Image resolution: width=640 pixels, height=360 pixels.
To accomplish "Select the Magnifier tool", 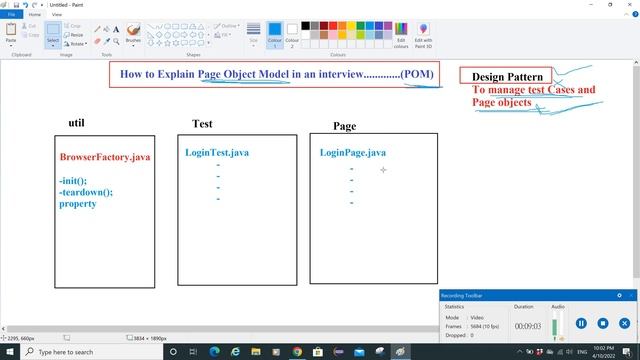I will (x=116, y=41).
